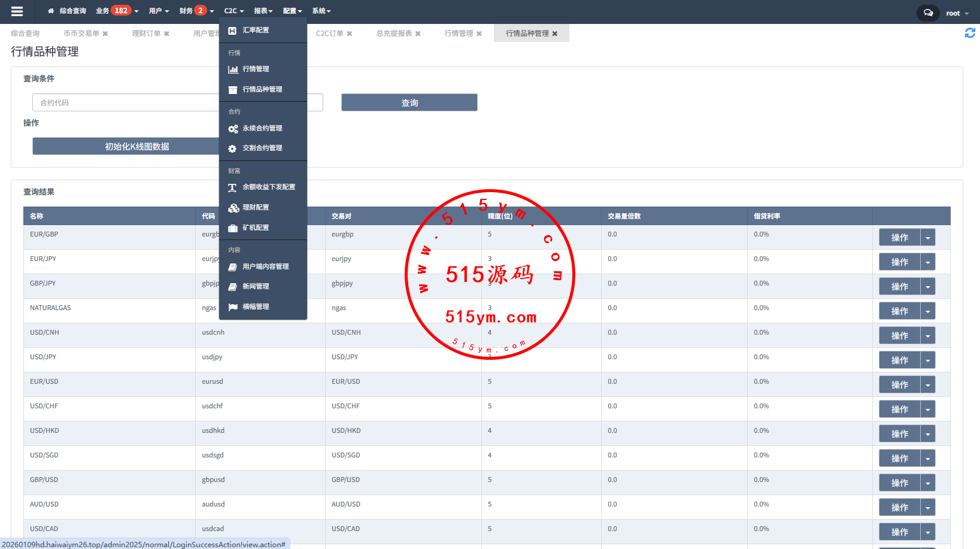Open the chat messages icon
The image size is (980, 549).
coord(927,13)
